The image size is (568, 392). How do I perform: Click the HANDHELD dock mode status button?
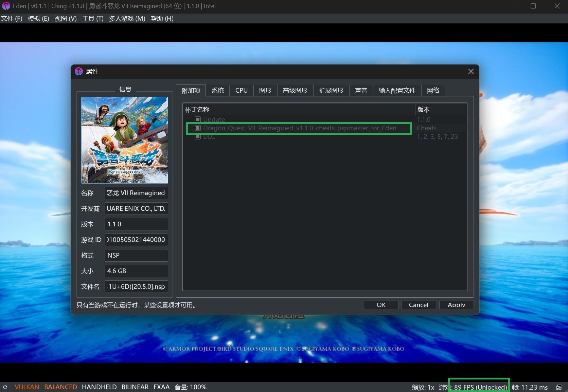99,387
